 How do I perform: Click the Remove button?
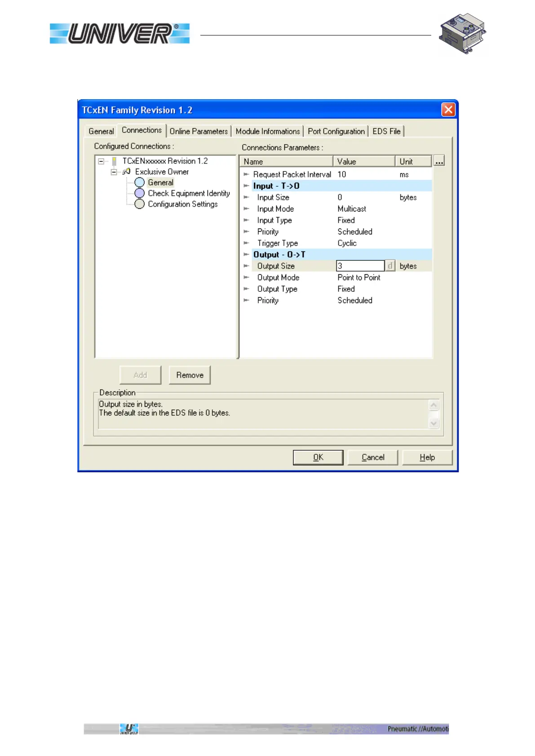(x=190, y=375)
